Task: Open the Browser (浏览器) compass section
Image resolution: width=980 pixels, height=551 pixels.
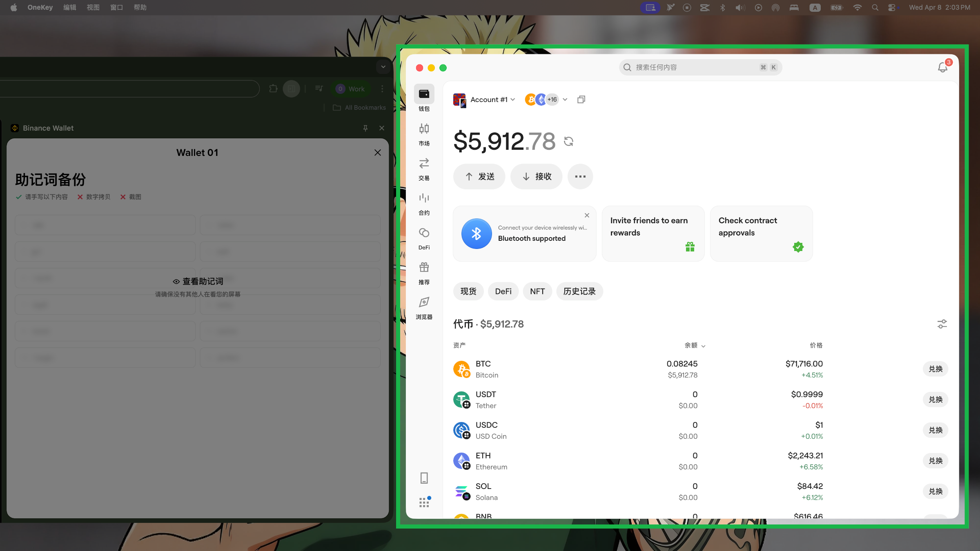Action: pos(424,308)
